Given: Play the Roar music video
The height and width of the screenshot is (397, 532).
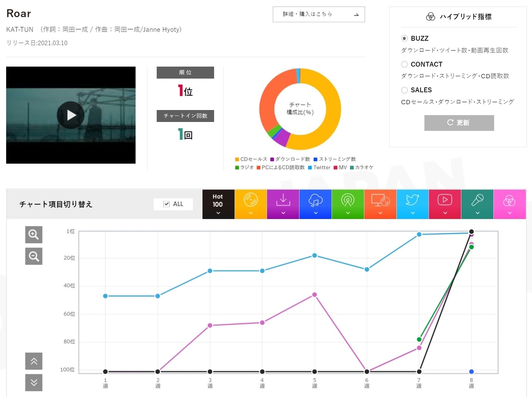Looking at the screenshot, I should [x=71, y=115].
